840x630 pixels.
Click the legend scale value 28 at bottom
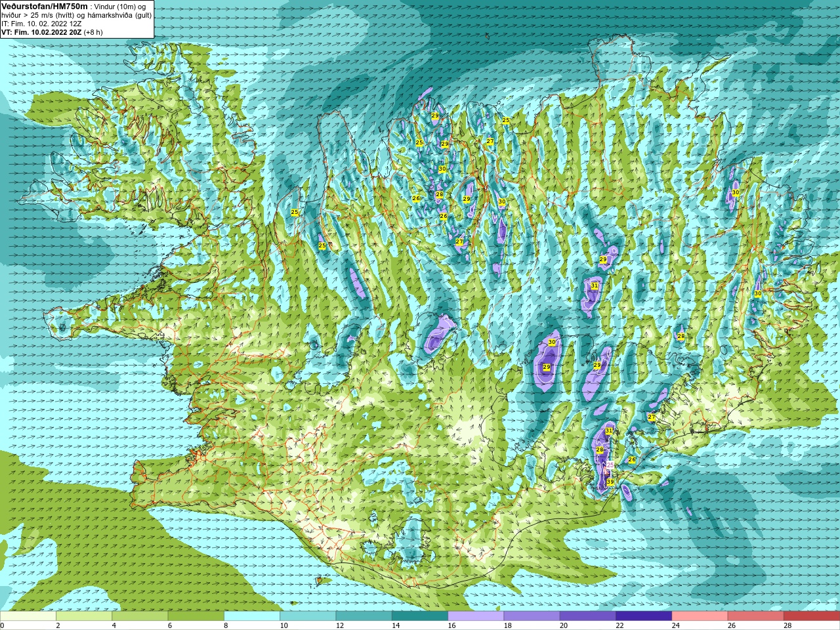click(x=787, y=625)
